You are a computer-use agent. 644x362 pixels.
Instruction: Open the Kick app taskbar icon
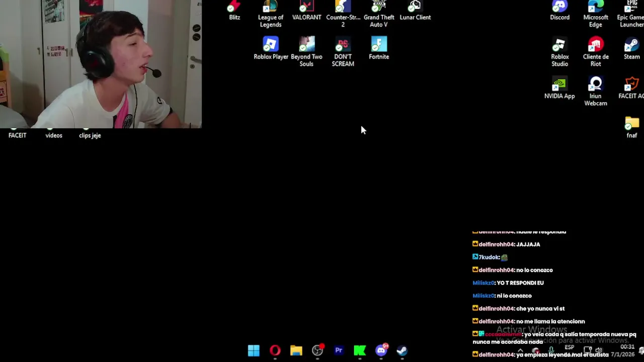[360, 350]
